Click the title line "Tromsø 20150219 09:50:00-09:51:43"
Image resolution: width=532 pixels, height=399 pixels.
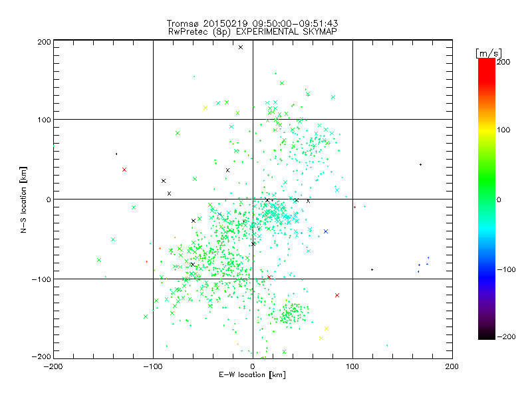(252, 23)
